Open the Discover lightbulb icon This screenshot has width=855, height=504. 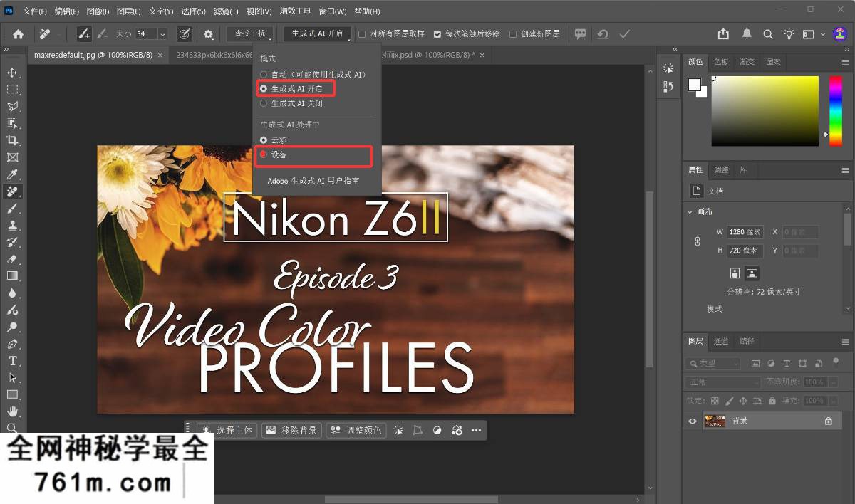(x=789, y=33)
